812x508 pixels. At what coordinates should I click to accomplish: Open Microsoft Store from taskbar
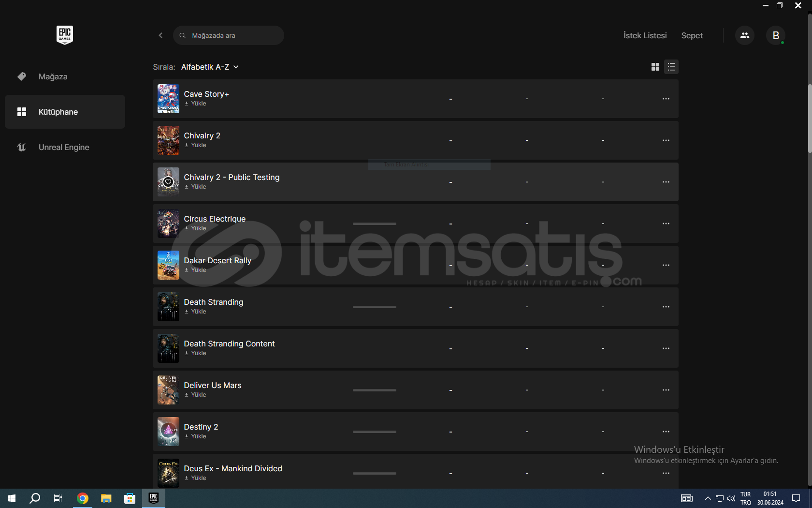130,498
